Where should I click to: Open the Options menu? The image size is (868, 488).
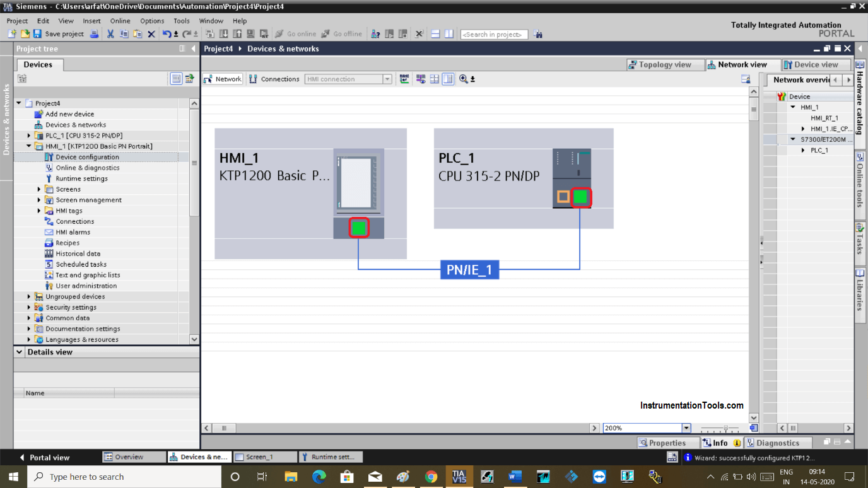point(152,21)
